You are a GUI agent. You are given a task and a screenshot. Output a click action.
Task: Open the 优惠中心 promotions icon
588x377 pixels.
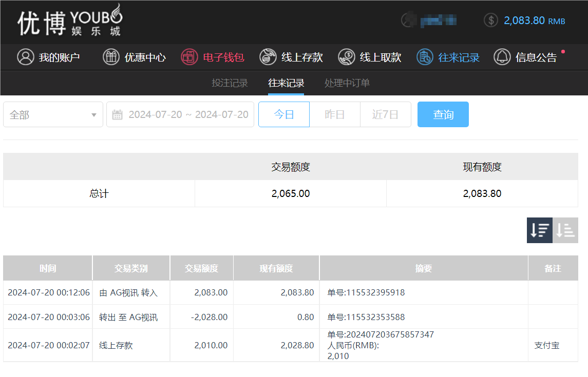(x=111, y=57)
